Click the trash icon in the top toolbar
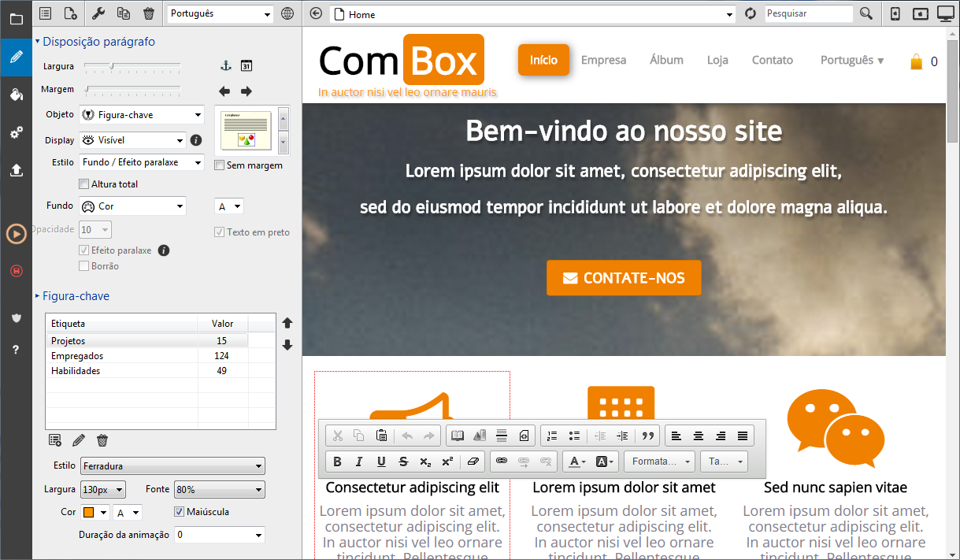Viewport: 960px width, 560px height. click(149, 13)
